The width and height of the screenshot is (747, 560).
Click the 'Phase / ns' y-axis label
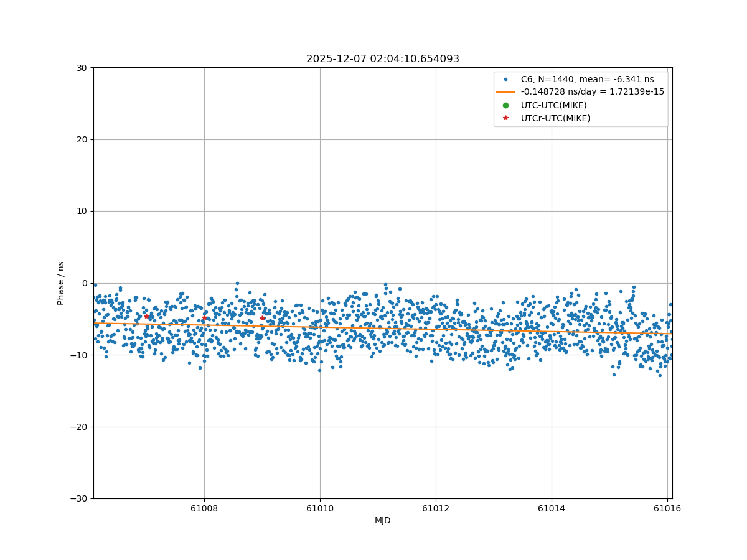61,283
